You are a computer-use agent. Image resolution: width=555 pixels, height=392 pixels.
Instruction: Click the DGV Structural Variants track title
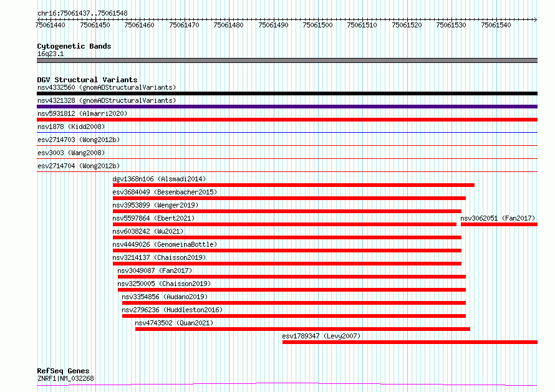tap(87, 80)
